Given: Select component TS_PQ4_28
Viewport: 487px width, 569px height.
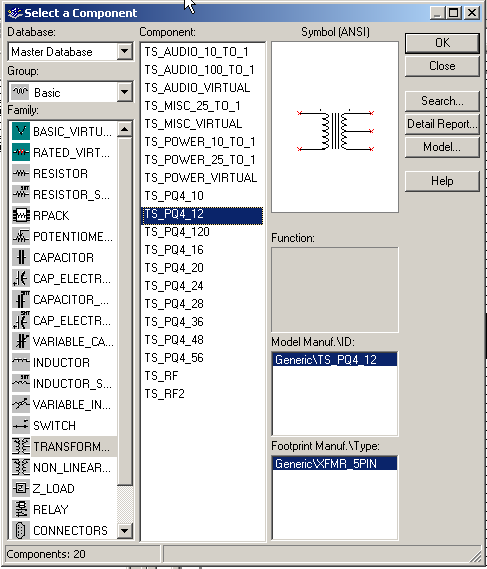Looking at the screenshot, I should point(174,304).
